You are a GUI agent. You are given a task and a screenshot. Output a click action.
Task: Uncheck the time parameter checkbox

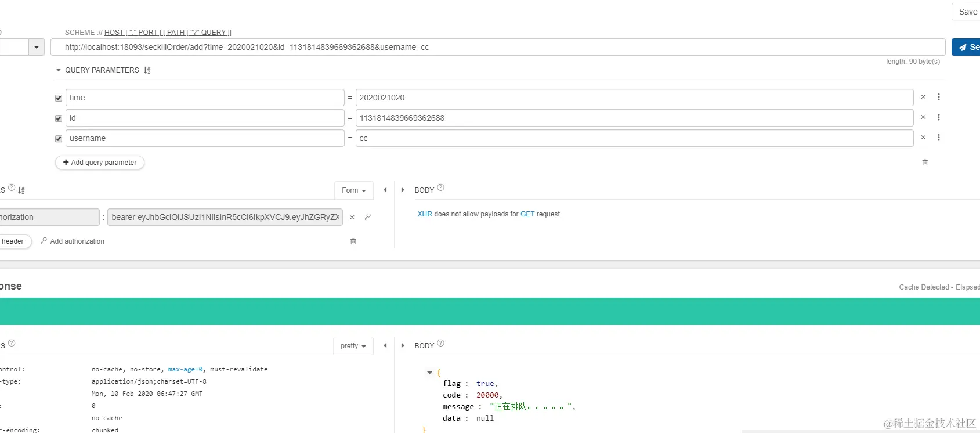(59, 98)
